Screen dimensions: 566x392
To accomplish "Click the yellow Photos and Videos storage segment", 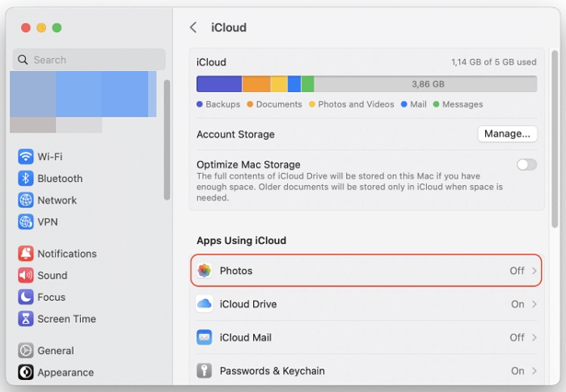I will click(279, 84).
